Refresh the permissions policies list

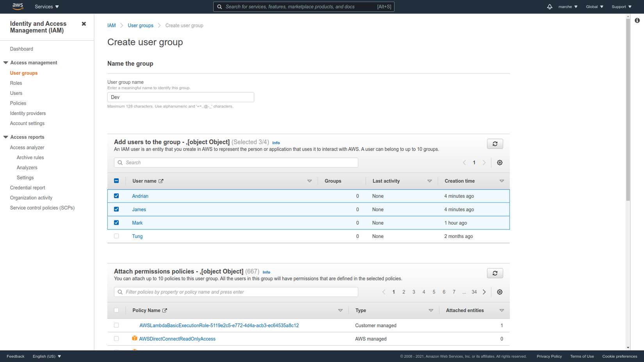495,273
